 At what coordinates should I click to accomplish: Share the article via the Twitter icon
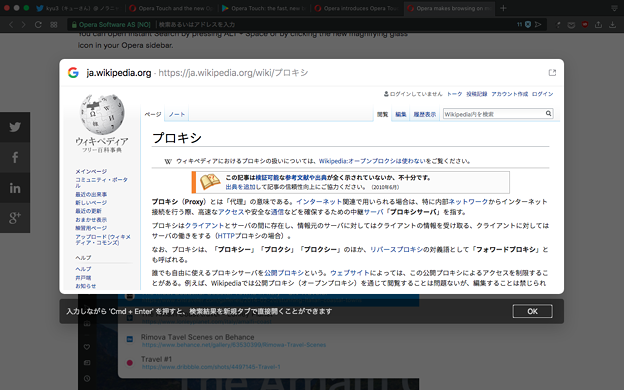point(15,127)
